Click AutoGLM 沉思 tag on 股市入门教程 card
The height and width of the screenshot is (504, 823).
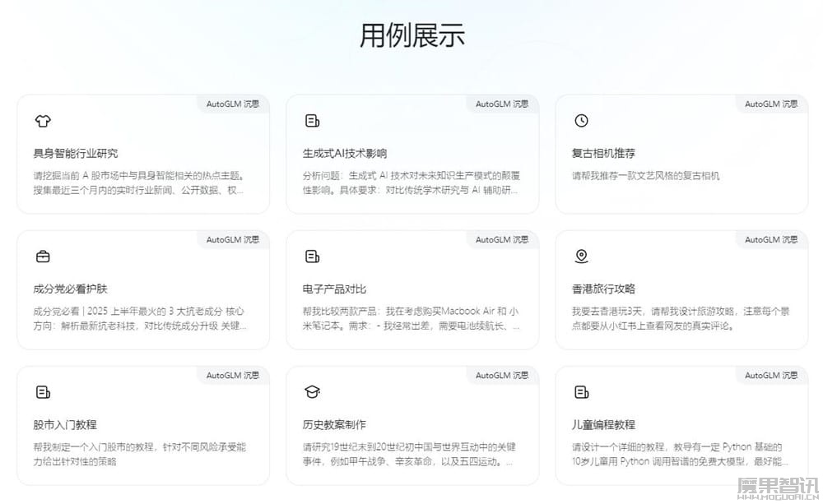tap(233, 376)
